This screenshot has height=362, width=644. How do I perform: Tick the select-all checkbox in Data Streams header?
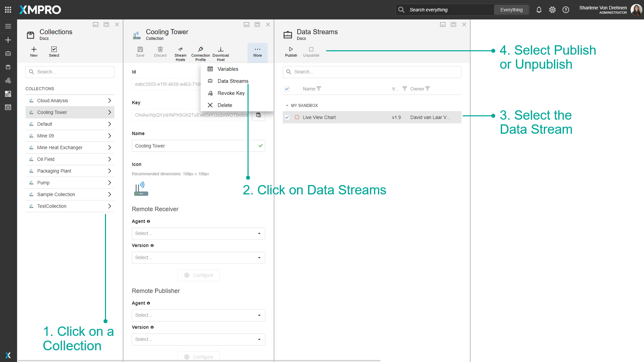click(287, 89)
